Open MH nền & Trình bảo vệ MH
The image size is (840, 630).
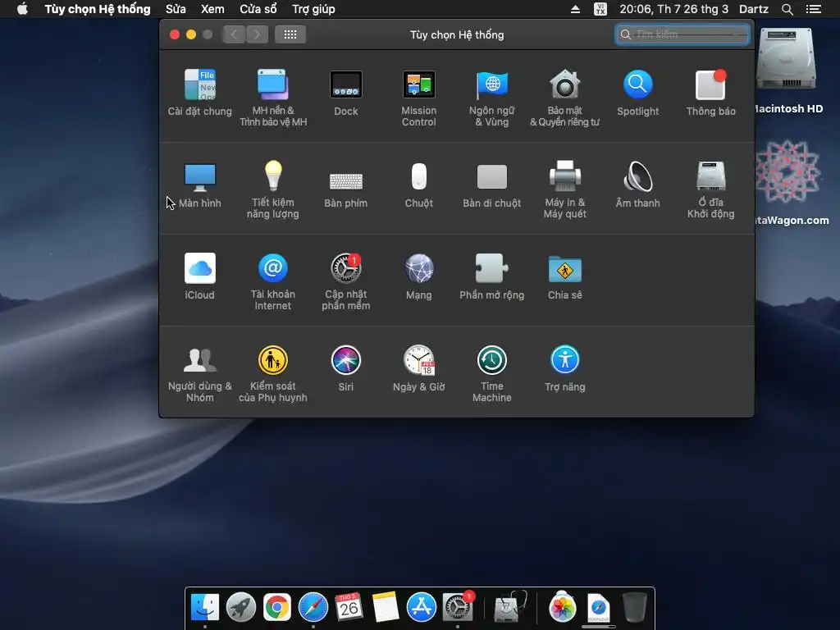coord(272,98)
